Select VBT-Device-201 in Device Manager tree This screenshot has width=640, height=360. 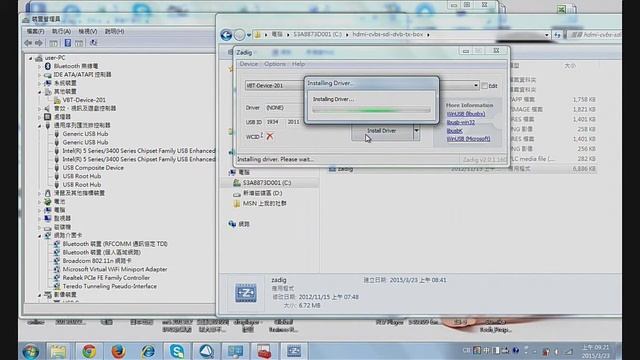click(x=84, y=100)
